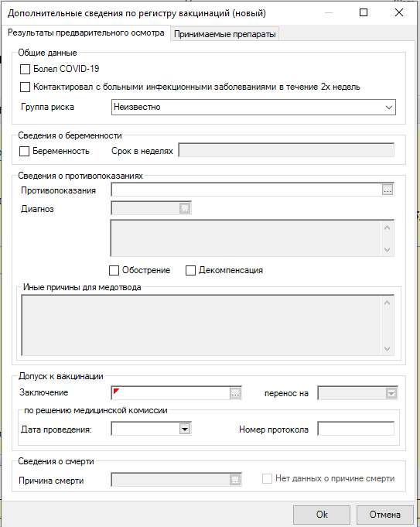This screenshot has height=527, width=420.
Task: Click the Причина смерти ellipsis button
Action: tap(235, 480)
